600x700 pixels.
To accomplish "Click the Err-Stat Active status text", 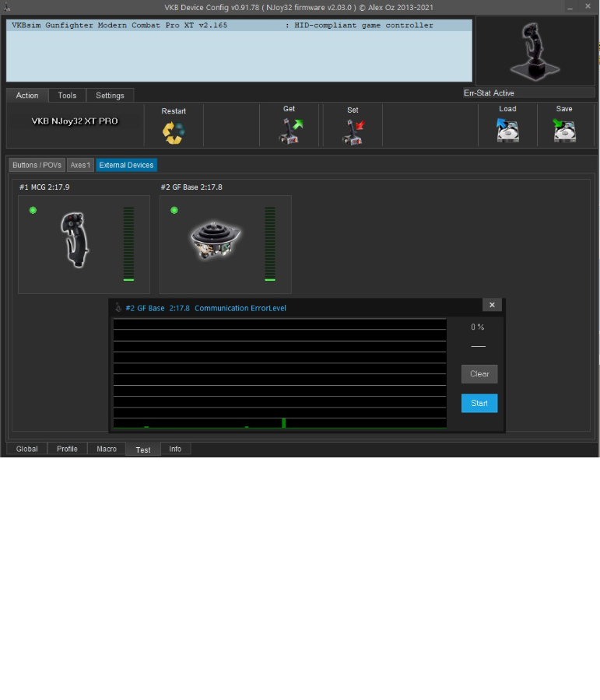I will [x=489, y=93].
